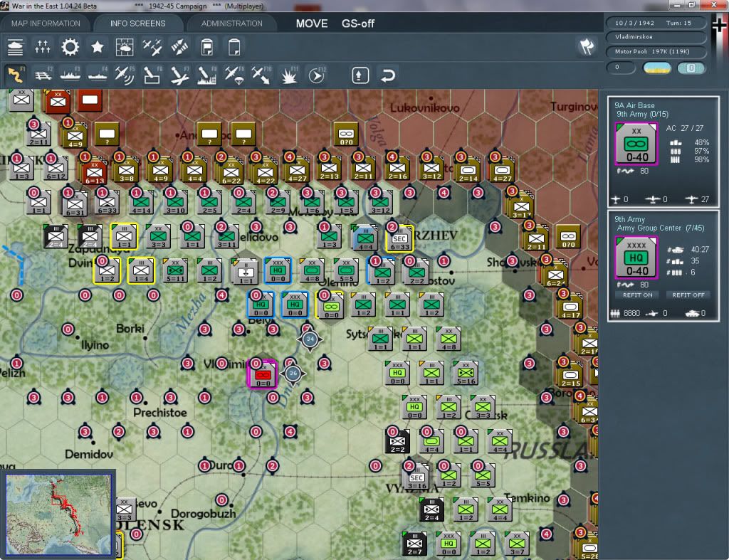This screenshot has height=560, width=729.
Task: Click the F11 battle explosion icon
Action: pos(289,75)
